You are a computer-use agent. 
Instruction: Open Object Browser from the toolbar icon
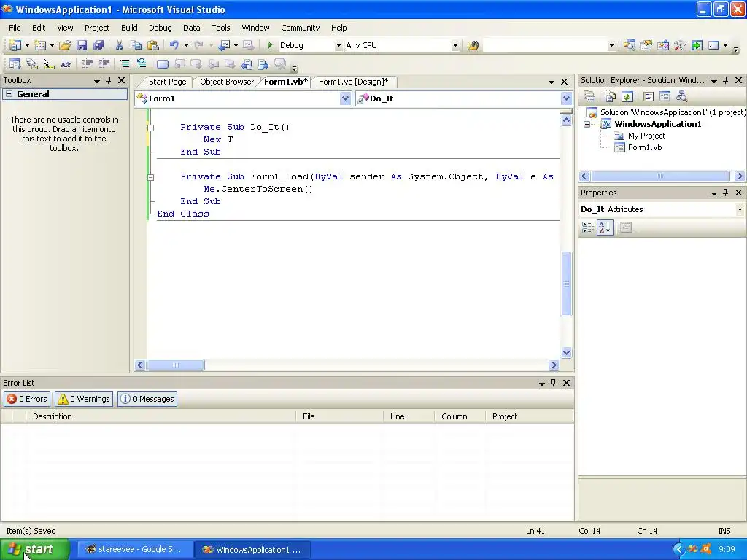pyautogui.click(x=662, y=45)
